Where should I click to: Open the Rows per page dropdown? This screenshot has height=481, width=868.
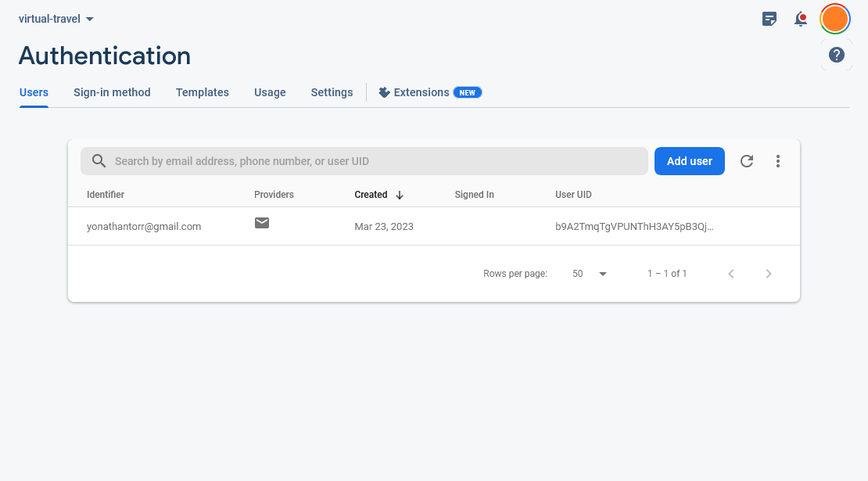click(589, 274)
